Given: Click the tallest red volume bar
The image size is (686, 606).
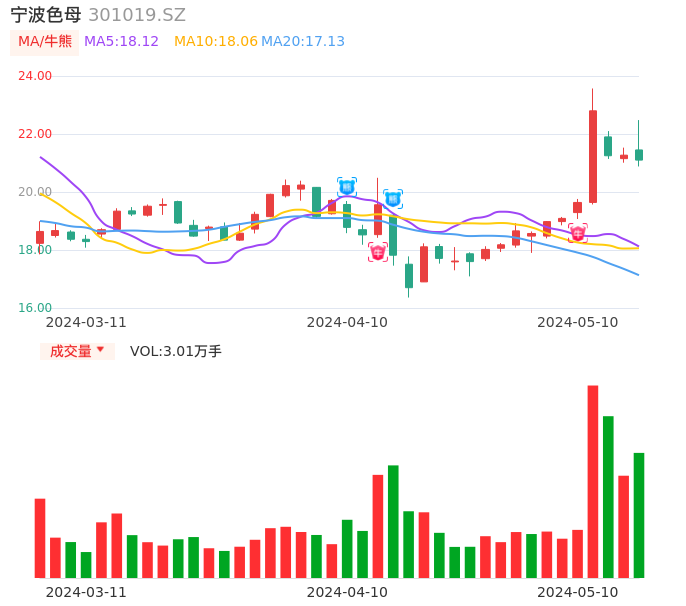Looking at the screenshot, I should click(x=592, y=481).
